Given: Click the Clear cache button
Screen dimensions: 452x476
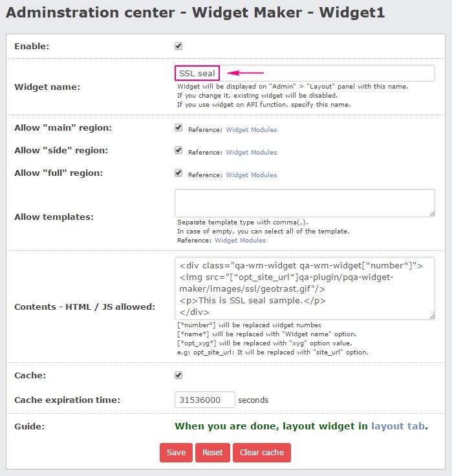Looking at the screenshot, I should [262, 453].
